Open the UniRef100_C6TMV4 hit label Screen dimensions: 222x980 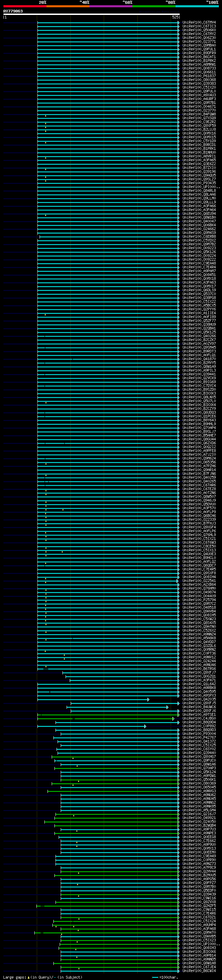pyautogui.click(x=199, y=23)
